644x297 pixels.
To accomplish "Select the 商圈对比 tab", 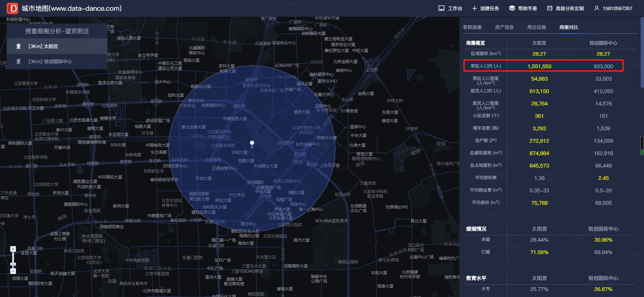I will coord(569,27).
